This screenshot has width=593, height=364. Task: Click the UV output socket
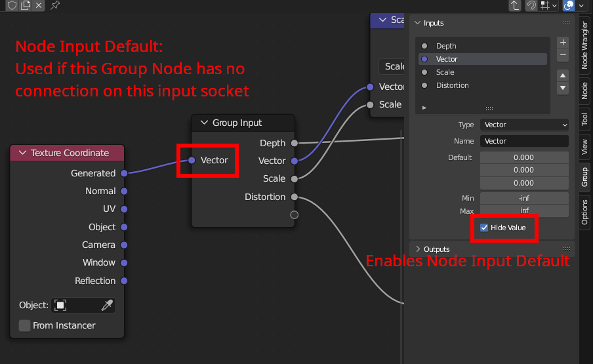pyautogui.click(x=124, y=209)
